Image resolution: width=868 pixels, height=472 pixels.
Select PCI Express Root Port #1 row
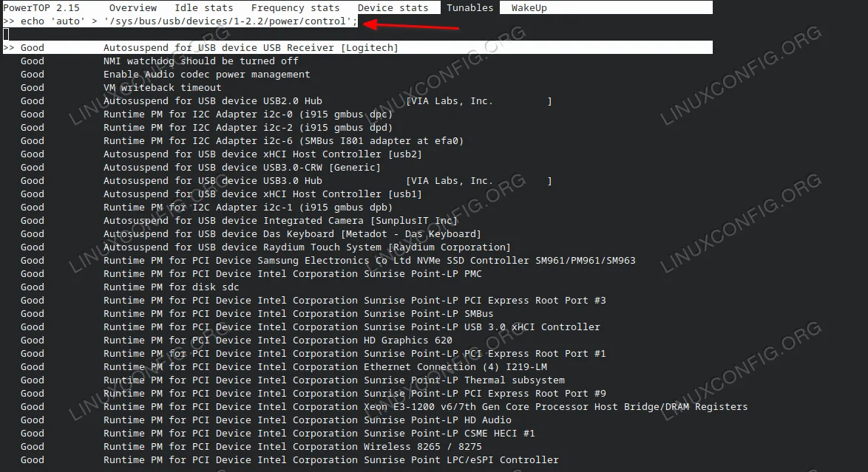pyautogui.click(x=313, y=353)
